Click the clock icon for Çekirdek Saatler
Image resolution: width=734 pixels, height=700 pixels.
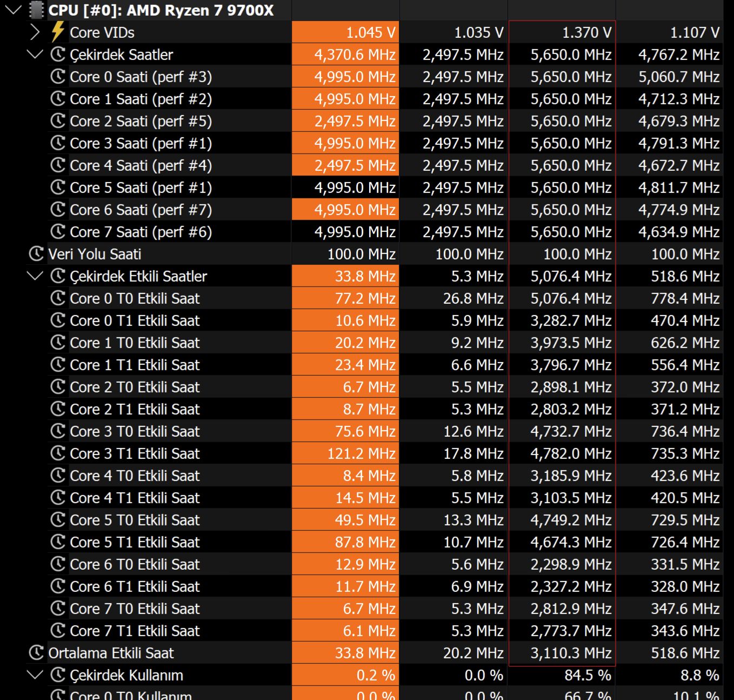point(58,54)
